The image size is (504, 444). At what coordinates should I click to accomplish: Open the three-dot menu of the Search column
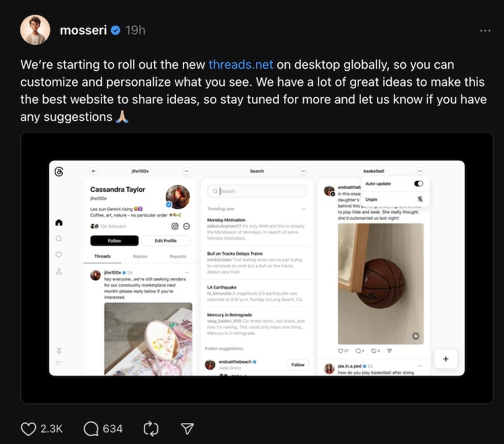pos(303,172)
